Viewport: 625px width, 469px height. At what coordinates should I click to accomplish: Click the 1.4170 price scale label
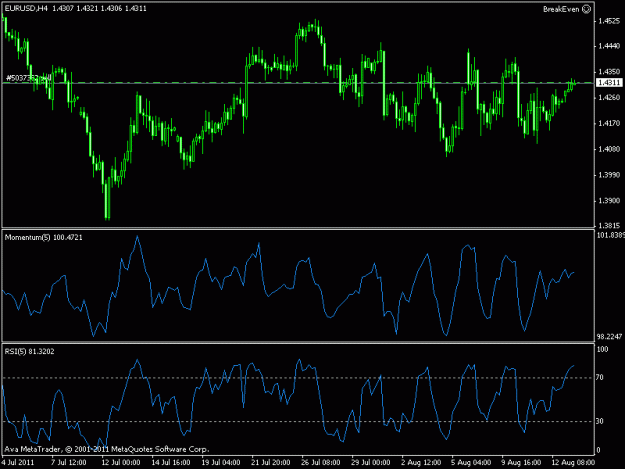pos(609,124)
